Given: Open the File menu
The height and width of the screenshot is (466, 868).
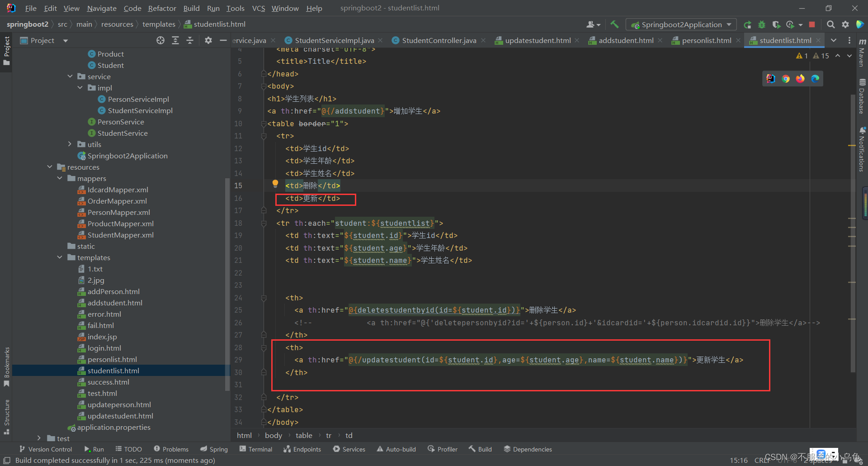Looking at the screenshot, I should click(31, 8).
